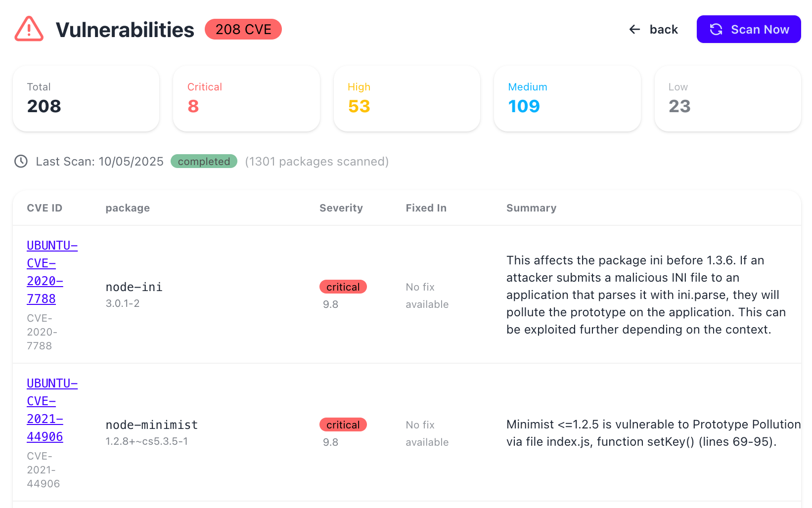Click the critical badge in node-minimist row

343,425
